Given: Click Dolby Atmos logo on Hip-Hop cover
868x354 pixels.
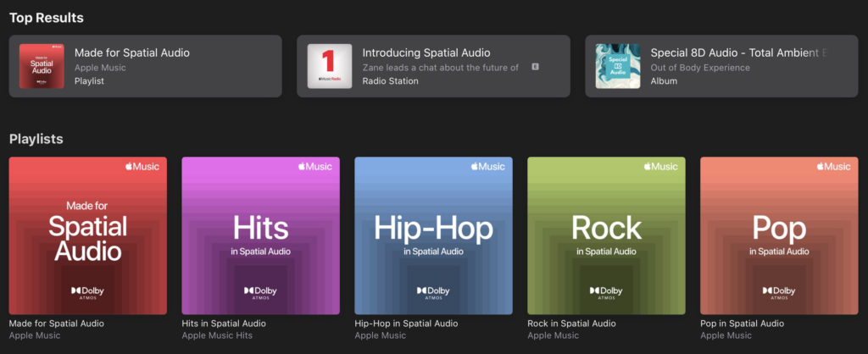Looking at the screenshot, I should [433, 293].
